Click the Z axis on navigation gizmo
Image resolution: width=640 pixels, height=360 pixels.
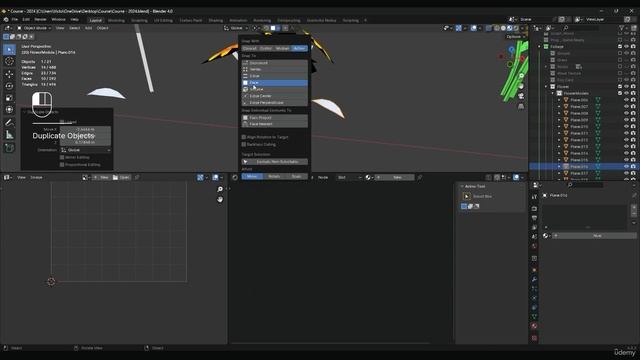pos(512,50)
